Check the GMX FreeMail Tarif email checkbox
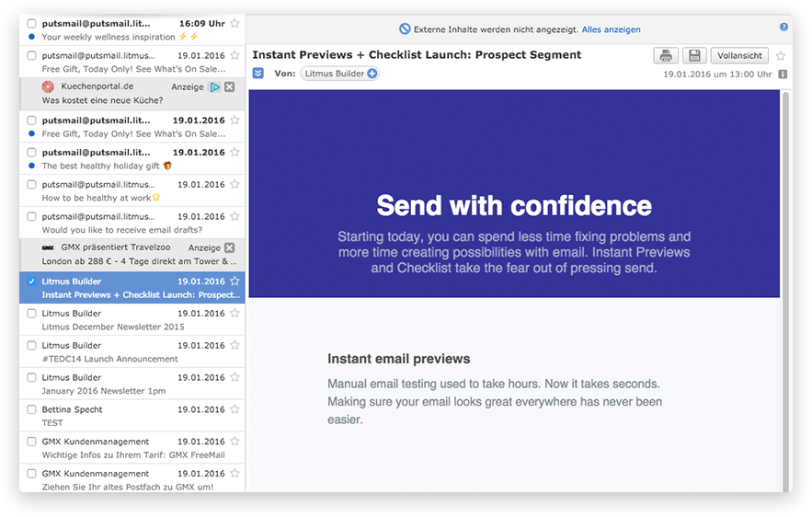 31,442
